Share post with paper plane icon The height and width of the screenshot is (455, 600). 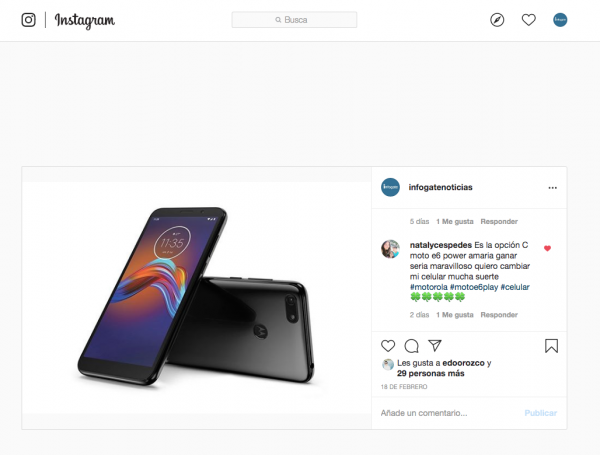[435, 346]
